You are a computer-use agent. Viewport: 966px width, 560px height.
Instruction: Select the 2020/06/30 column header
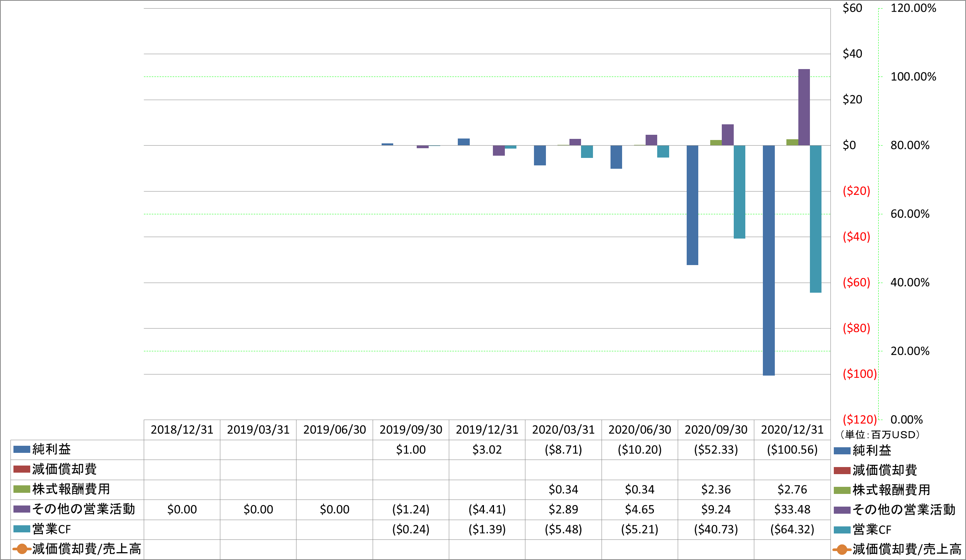639,430
